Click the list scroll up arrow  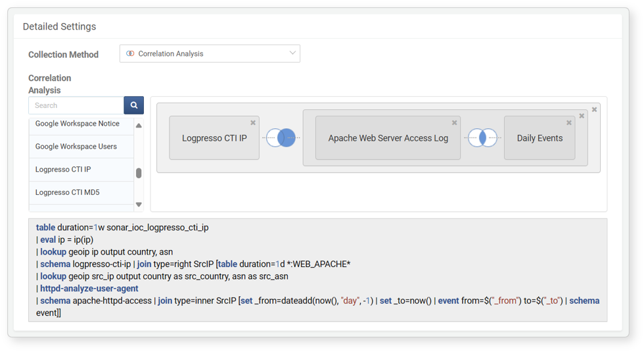point(139,126)
